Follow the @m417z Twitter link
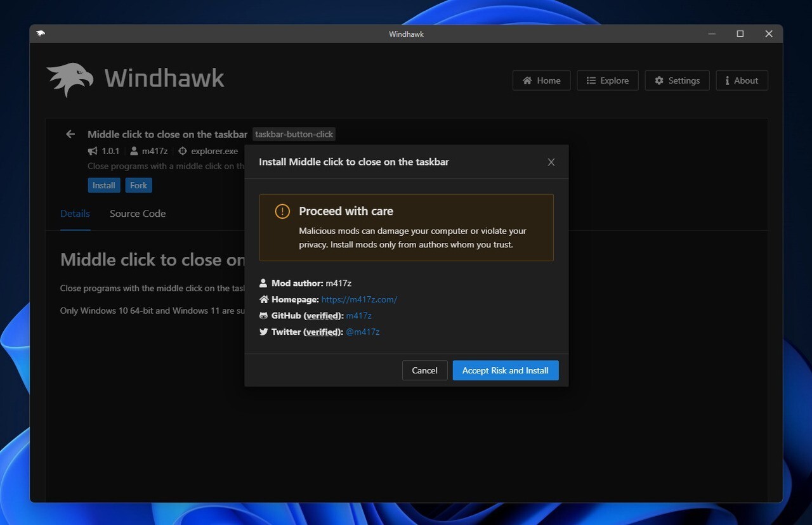The image size is (812, 525). (x=363, y=332)
